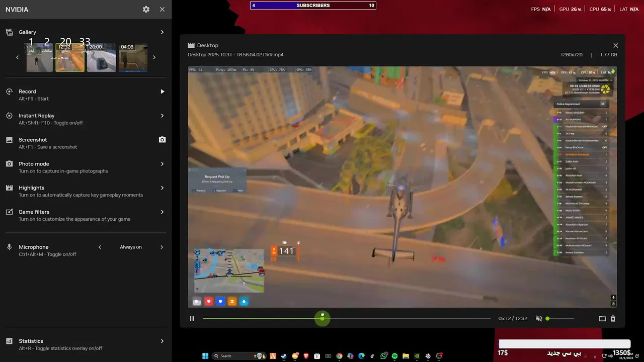
Task: Click the Gallery film icon
Action: tap(9, 32)
